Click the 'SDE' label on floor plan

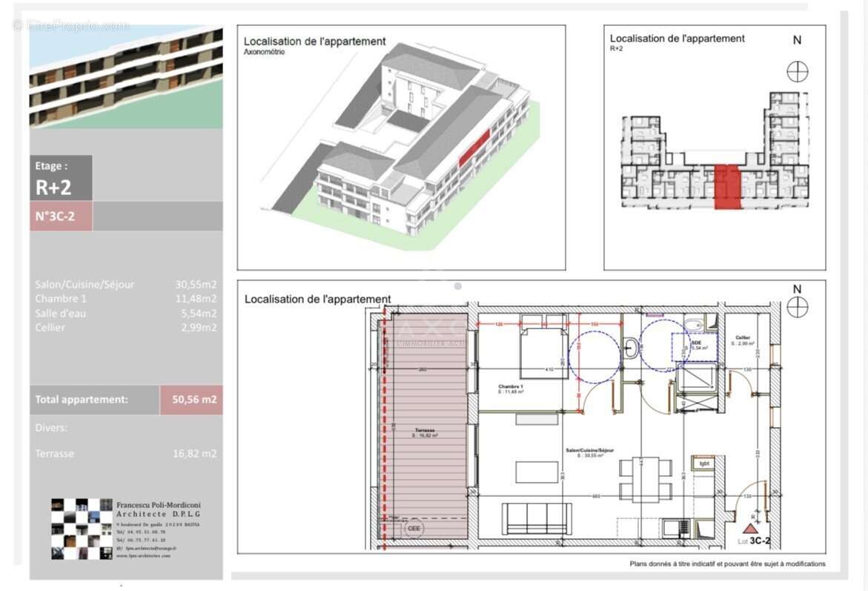(x=696, y=343)
